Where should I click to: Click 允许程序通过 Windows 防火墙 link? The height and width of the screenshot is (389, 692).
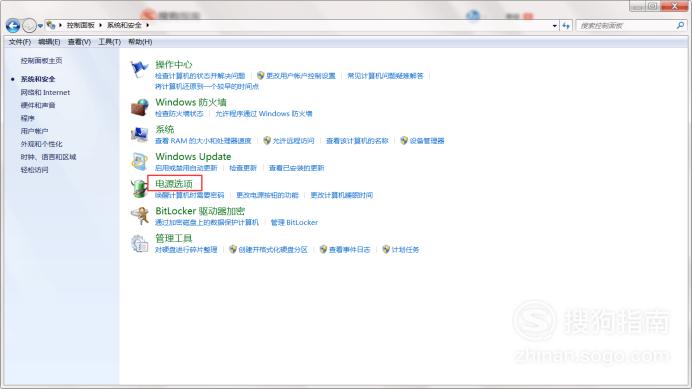click(263, 114)
